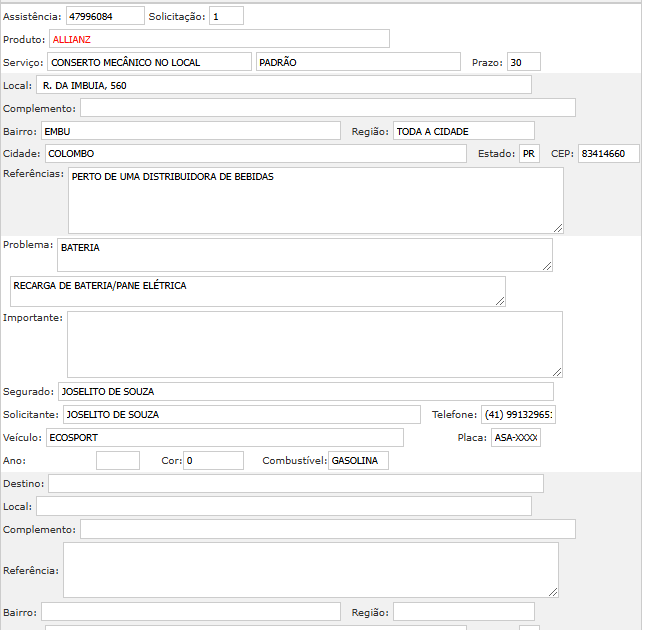Focus the Serviço field with CONSERTO MECÂNICO
The width and height of the screenshot is (645, 630).
coord(149,62)
